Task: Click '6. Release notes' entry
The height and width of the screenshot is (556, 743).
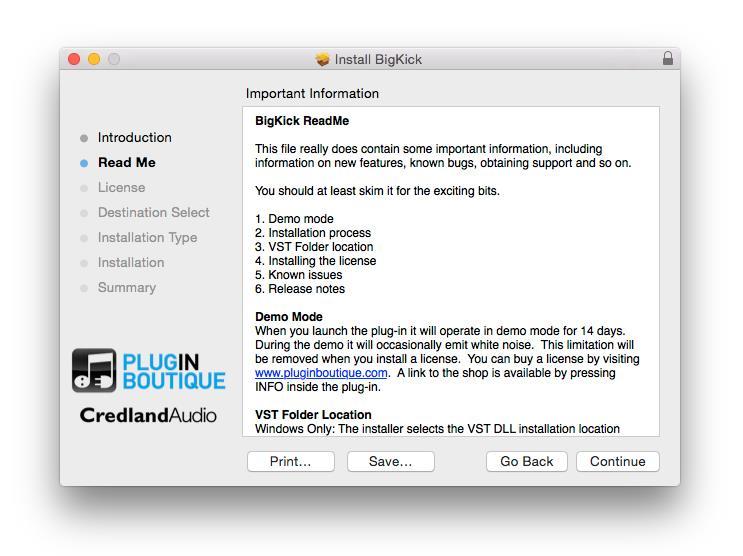Action: tap(300, 289)
